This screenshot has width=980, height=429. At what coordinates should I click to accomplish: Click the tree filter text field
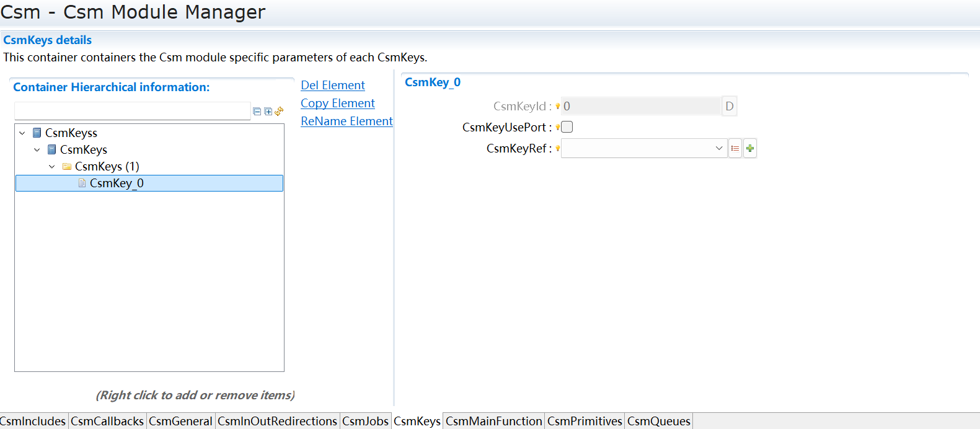point(132,111)
